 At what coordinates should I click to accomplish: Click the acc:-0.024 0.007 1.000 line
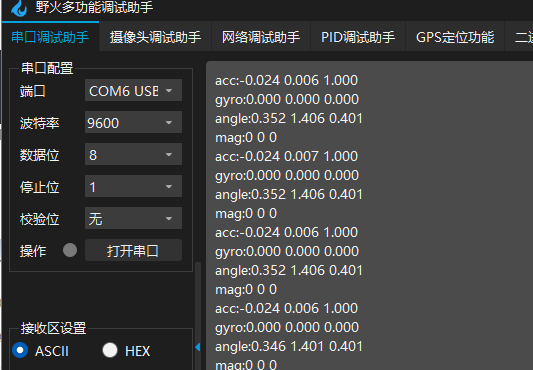point(287,156)
